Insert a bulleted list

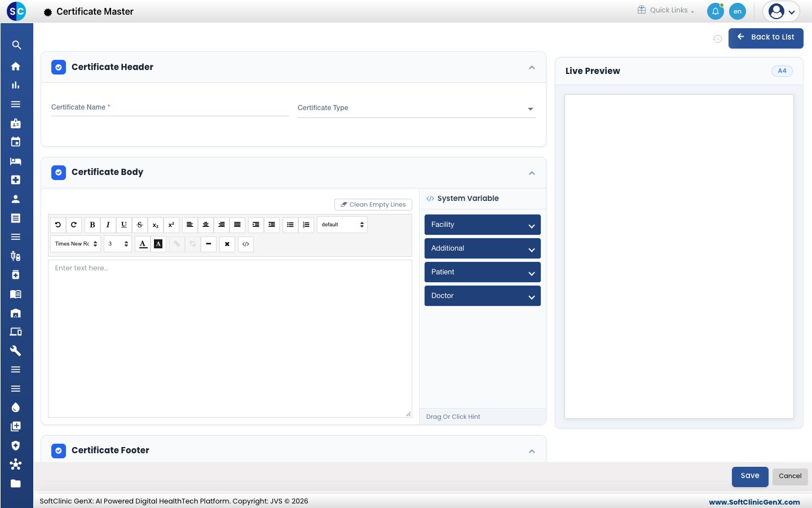[290, 225]
